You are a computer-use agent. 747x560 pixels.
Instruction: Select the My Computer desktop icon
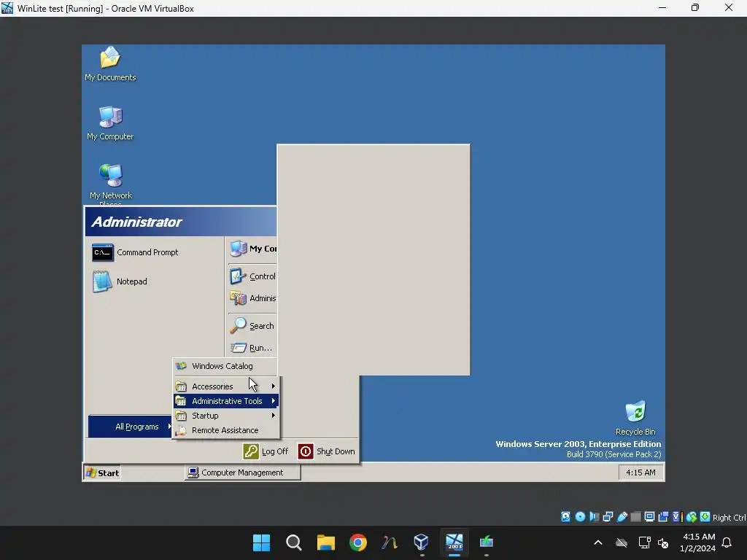click(110, 123)
